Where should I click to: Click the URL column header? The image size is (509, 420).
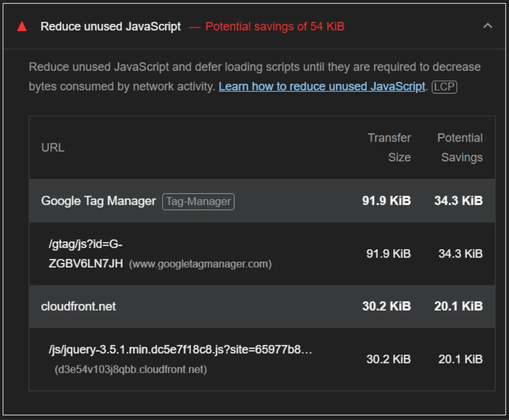click(52, 148)
